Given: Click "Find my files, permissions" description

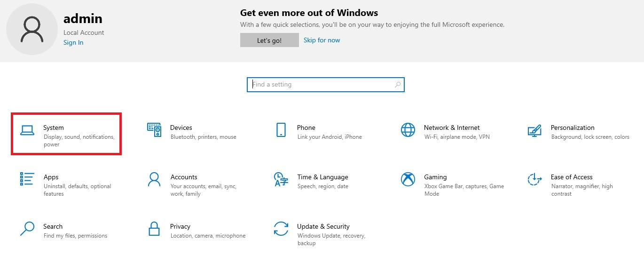Looking at the screenshot, I should coord(75,236).
